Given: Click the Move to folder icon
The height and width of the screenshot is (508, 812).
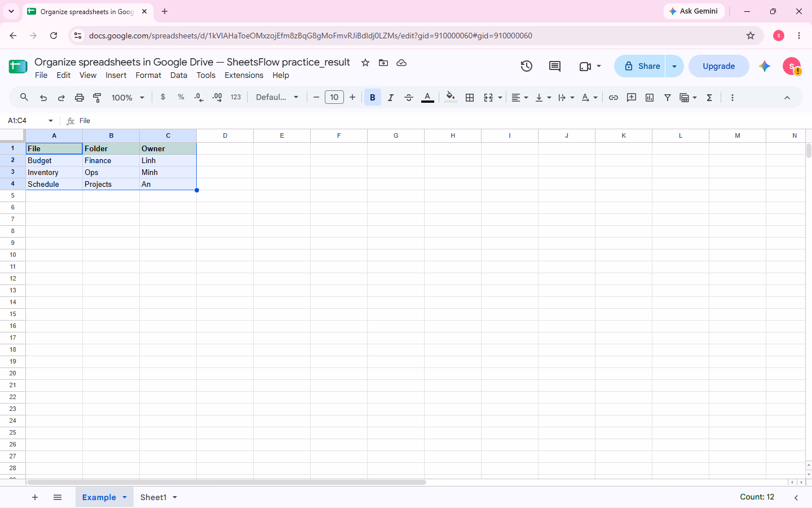Looking at the screenshot, I should [383, 63].
